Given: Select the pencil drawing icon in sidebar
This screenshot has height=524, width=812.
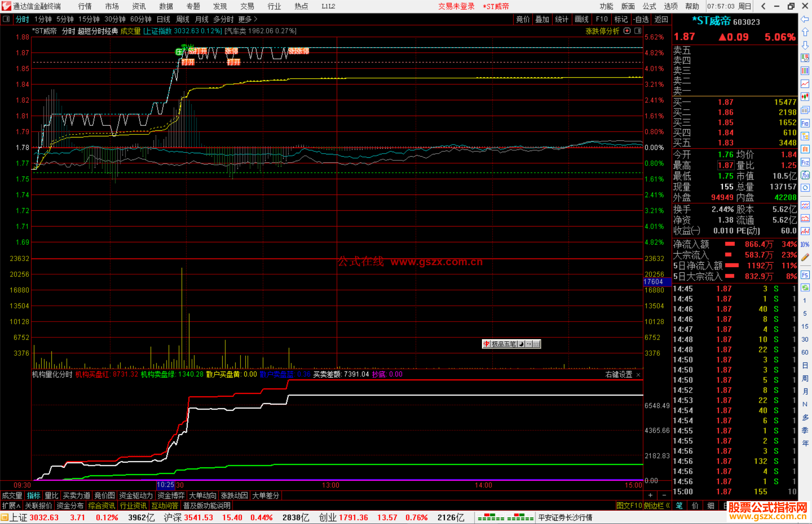Looking at the screenshot, I should pyautogui.click(x=805, y=257).
